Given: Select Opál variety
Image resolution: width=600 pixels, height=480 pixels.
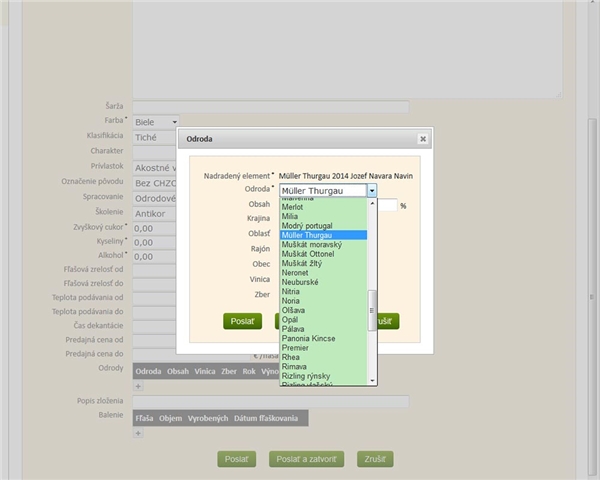Looking at the screenshot, I should [x=323, y=320].
